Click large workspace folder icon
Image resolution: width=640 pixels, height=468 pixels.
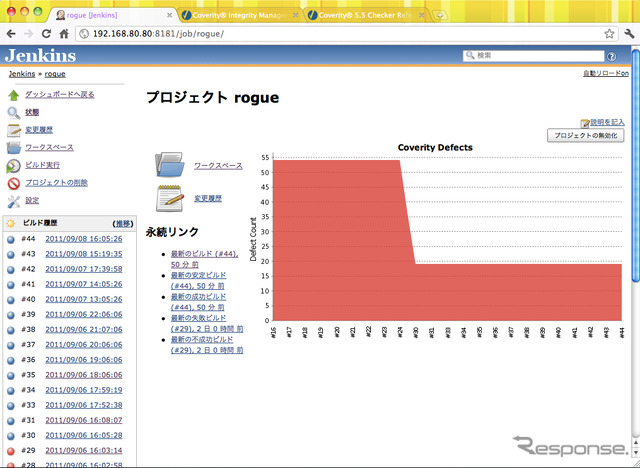click(x=169, y=164)
